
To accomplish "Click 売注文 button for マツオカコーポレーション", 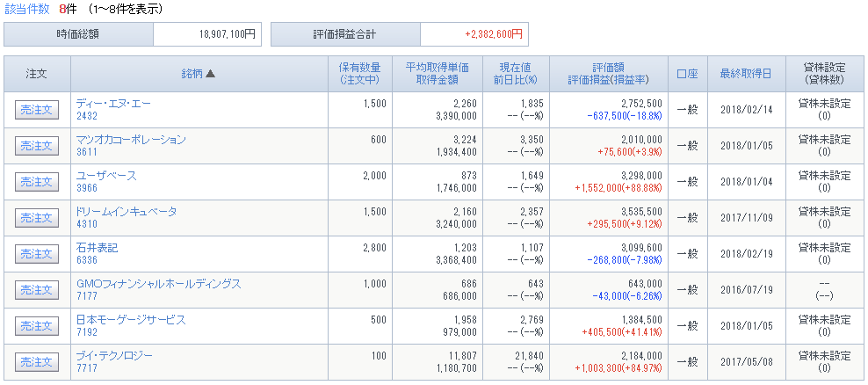I will pyautogui.click(x=37, y=146).
